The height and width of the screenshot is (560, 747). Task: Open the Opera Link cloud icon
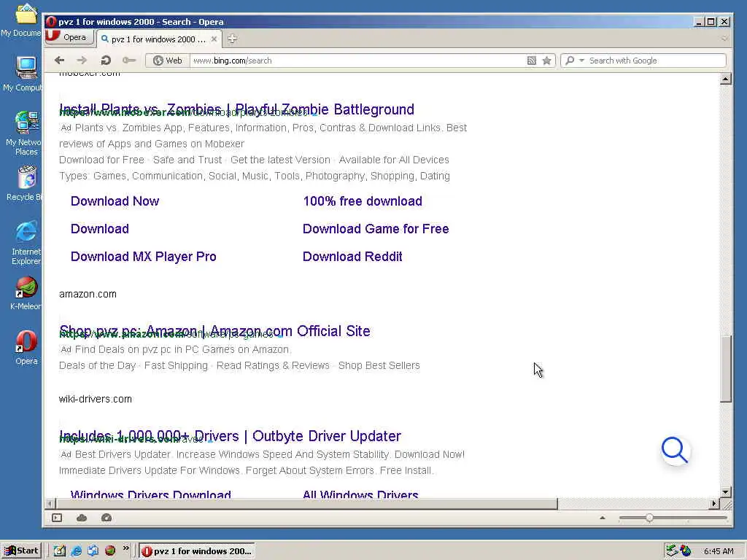click(x=82, y=518)
